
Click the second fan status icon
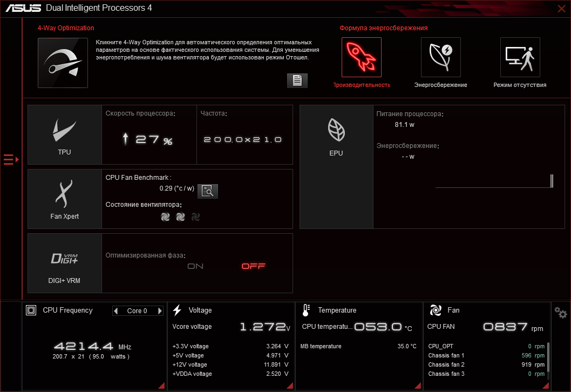click(x=180, y=217)
